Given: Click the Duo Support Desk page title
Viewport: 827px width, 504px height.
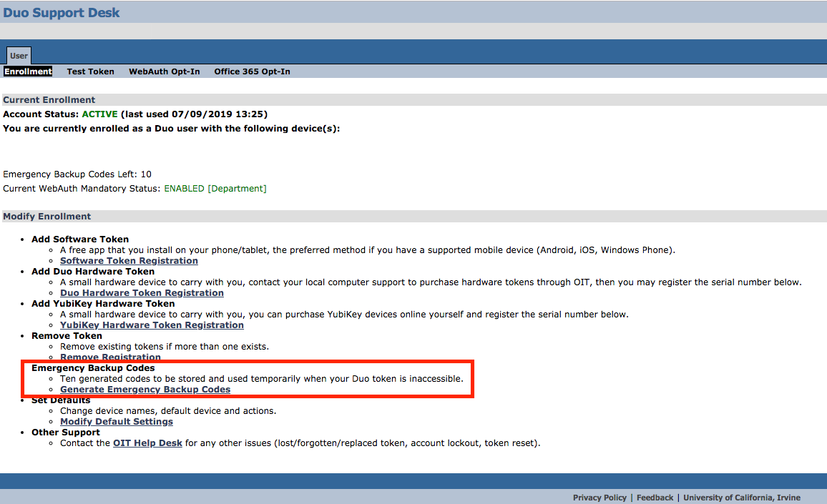Looking at the screenshot, I should pos(62,13).
